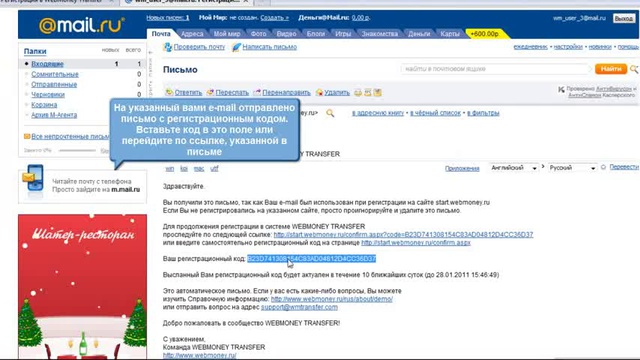Open the Деньги tab
The width and height of the screenshot is (640, 360).
(419, 34)
